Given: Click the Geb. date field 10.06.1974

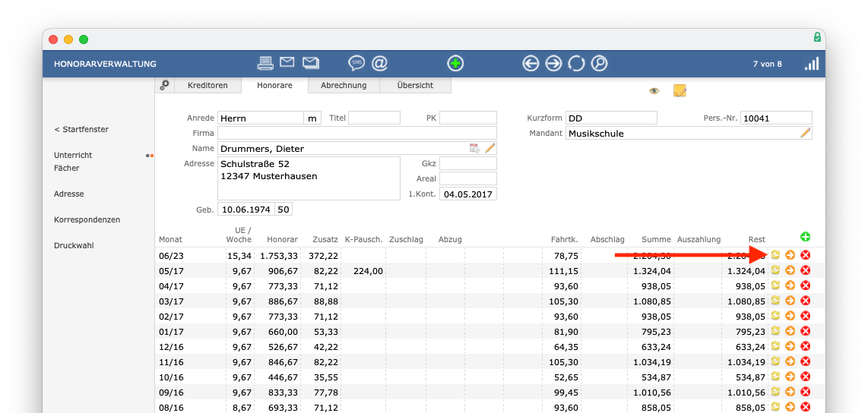Looking at the screenshot, I should pyautogui.click(x=246, y=210).
